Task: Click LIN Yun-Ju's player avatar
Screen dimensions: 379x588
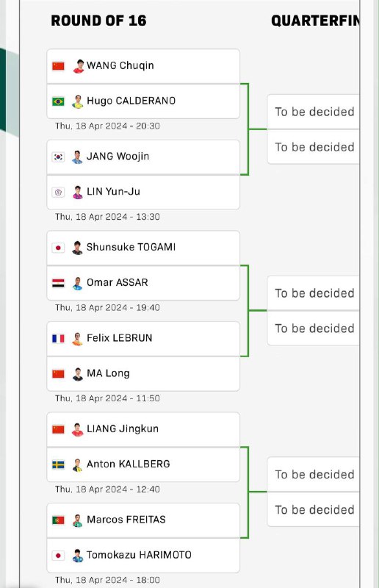Action: (78, 193)
